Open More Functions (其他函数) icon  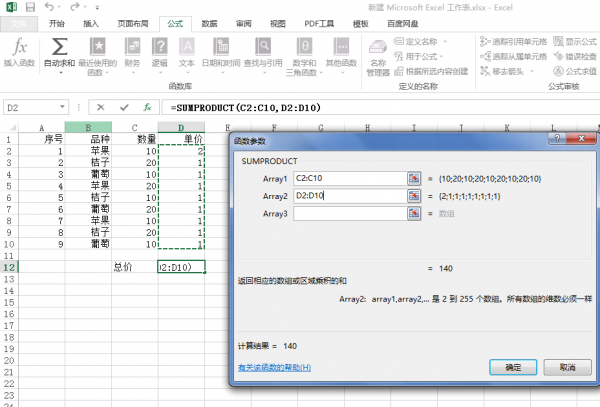pos(341,47)
